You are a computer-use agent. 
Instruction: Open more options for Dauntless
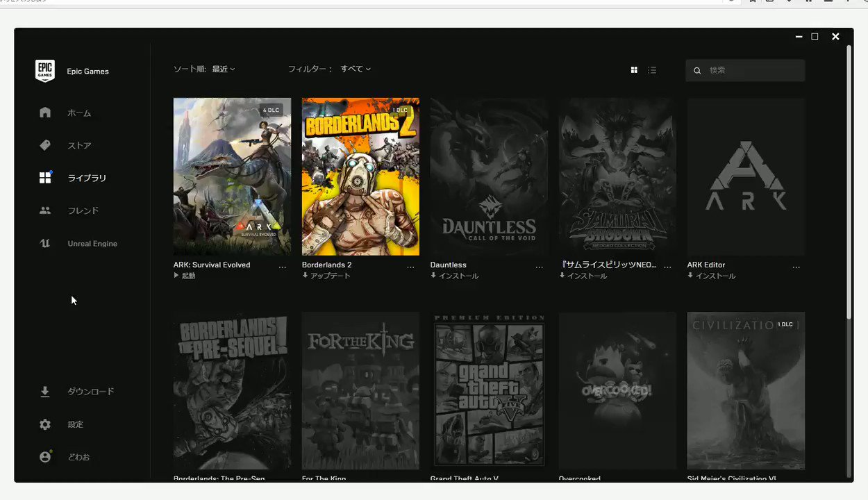coord(540,267)
